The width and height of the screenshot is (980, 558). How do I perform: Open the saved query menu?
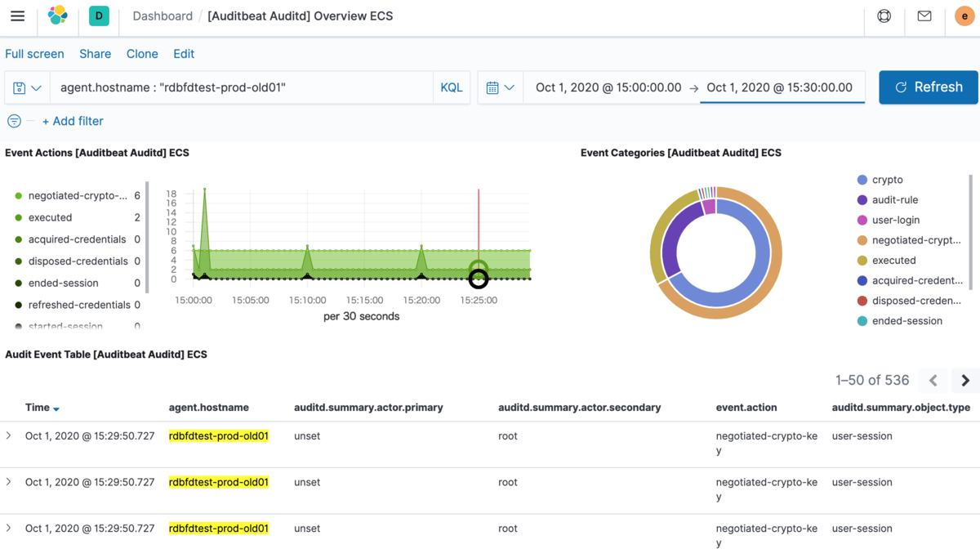pyautogui.click(x=27, y=87)
